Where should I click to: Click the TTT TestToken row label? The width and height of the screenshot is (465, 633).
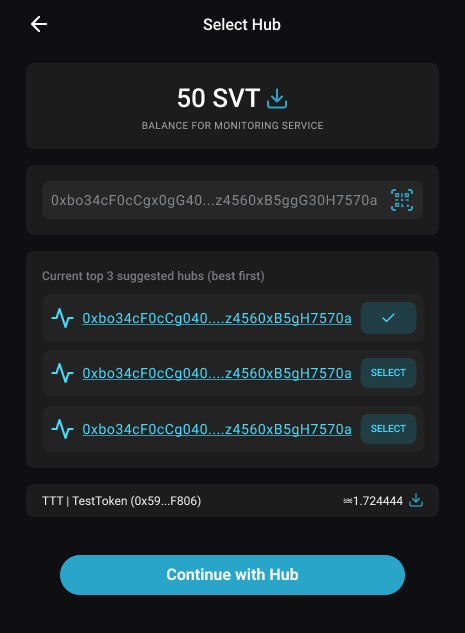pyautogui.click(x=121, y=501)
